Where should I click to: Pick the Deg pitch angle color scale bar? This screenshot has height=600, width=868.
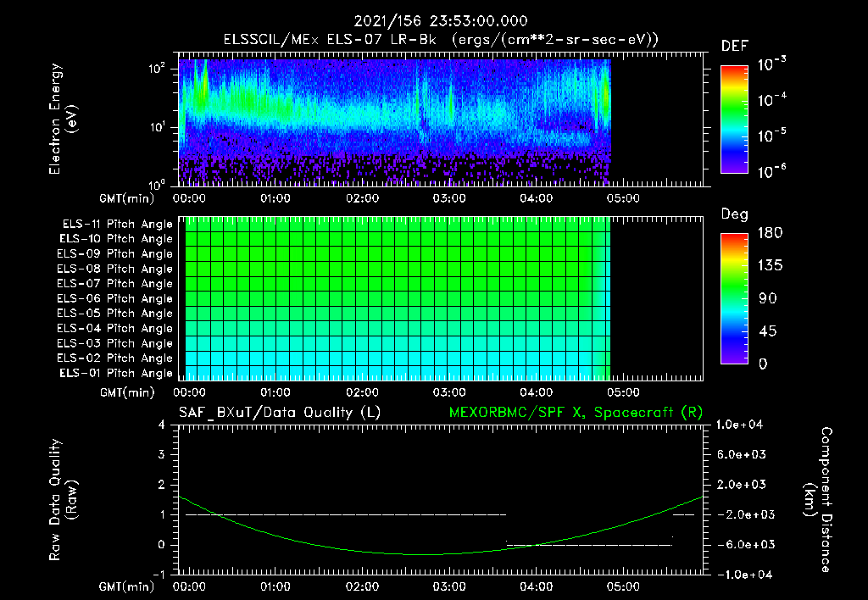click(735, 298)
